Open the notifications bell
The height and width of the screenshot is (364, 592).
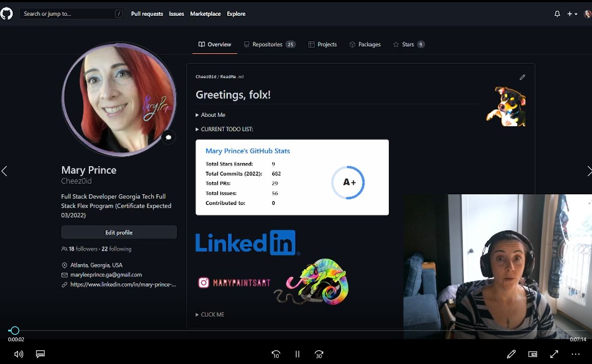[x=557, y=14]
